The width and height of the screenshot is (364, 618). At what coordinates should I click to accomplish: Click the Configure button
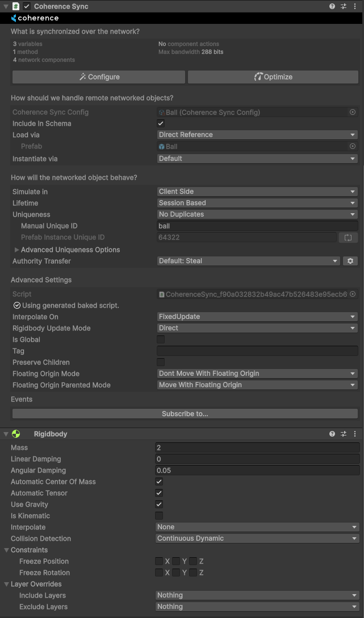tap(99, 77)
